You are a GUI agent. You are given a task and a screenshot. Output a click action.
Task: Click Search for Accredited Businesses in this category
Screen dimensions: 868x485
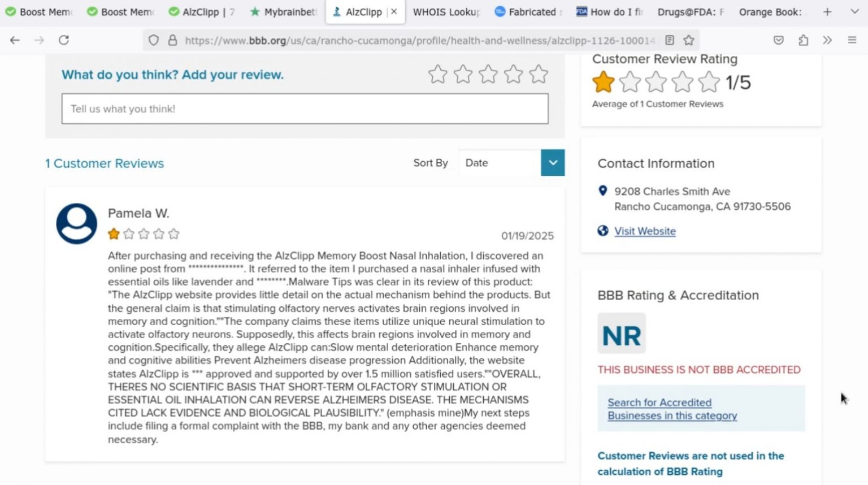672,409
